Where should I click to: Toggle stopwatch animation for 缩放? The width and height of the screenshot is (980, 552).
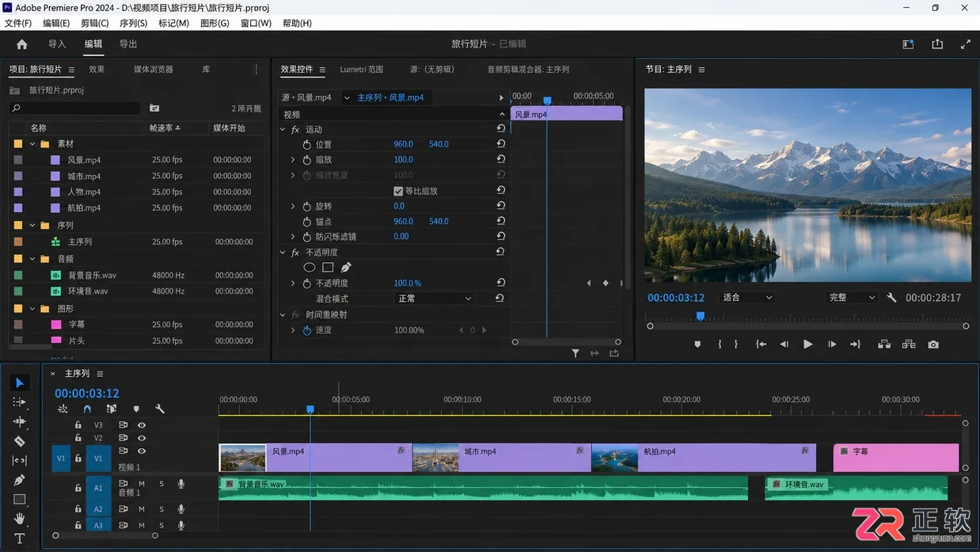[307, 160]
